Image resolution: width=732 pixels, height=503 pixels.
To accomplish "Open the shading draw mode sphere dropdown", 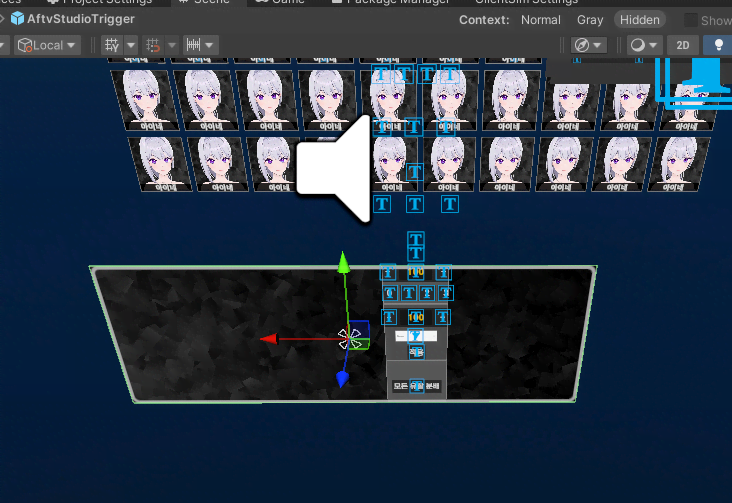I will [644, 45].
